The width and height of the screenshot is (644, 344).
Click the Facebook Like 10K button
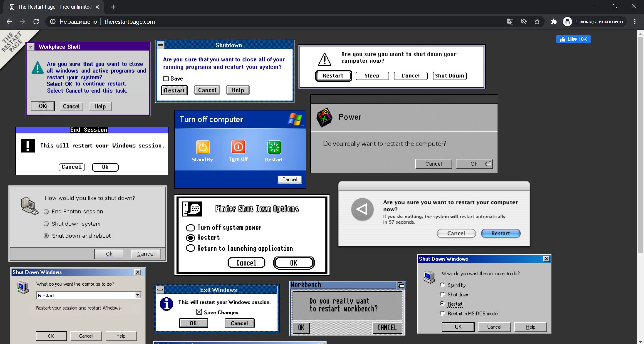coord(573,39)
